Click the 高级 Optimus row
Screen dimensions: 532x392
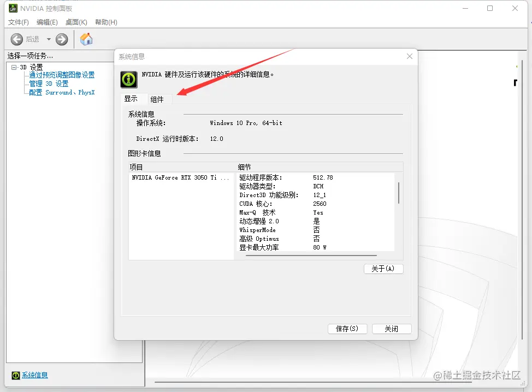316,239
